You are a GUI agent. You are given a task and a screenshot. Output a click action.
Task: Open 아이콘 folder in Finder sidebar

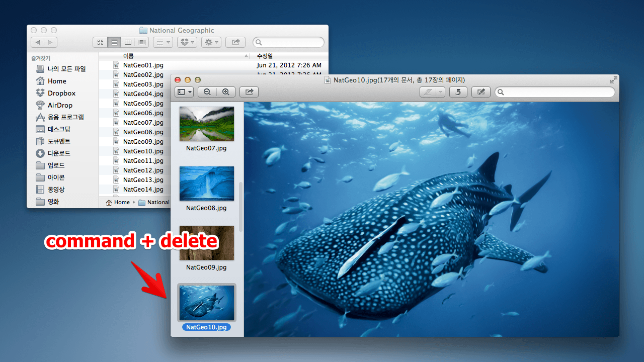50,177
